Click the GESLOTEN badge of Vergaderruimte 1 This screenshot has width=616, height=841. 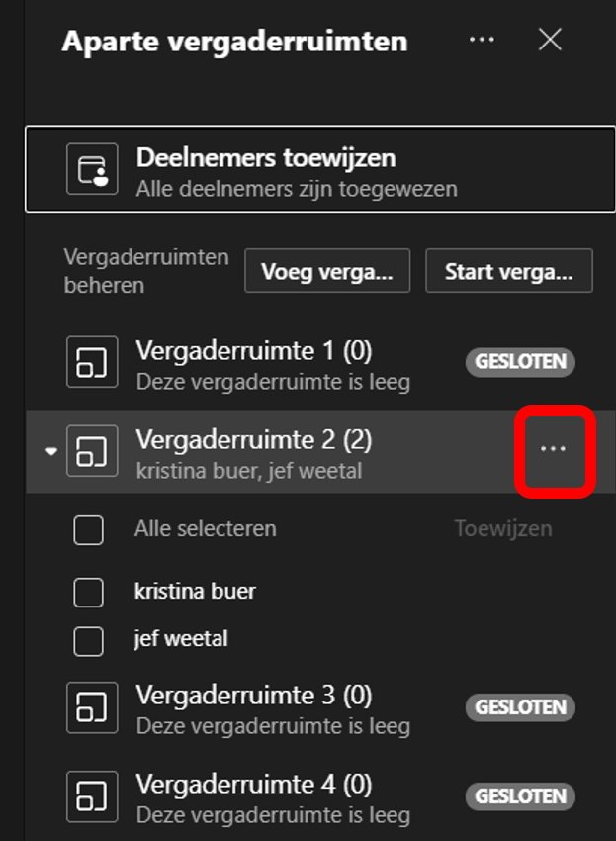click(520, 361)
